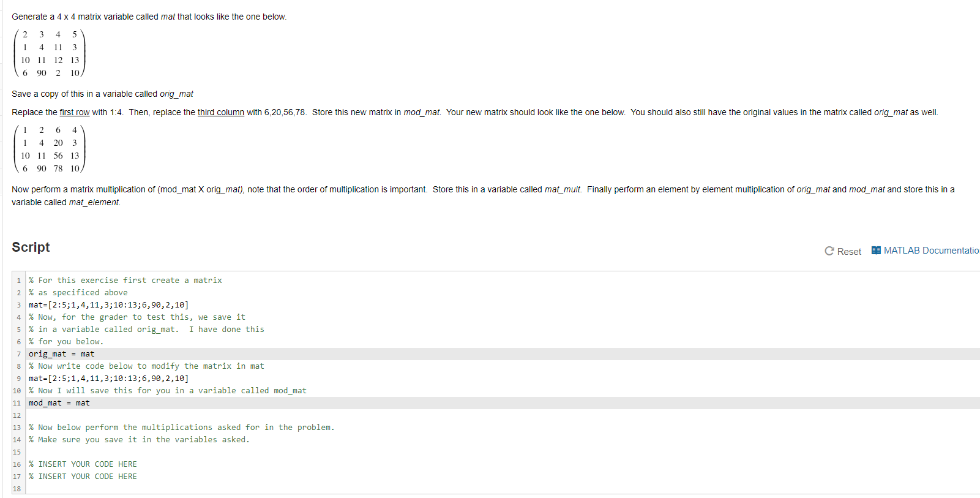Click comment "% Now I will save this for you"
The width and height of the screenshot is (980, 498).
(x=168, y=391)
